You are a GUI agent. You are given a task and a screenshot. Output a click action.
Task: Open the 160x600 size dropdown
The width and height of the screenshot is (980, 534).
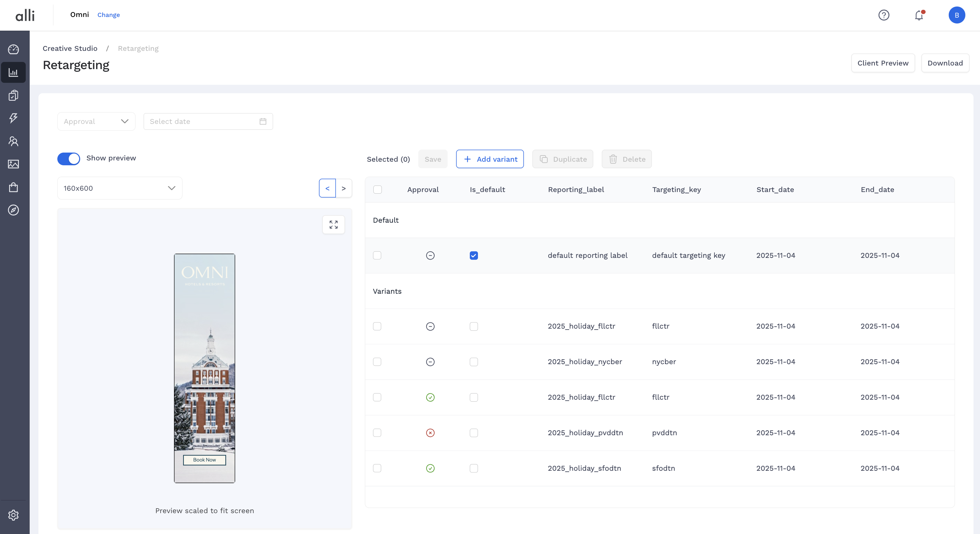(120, 188)
